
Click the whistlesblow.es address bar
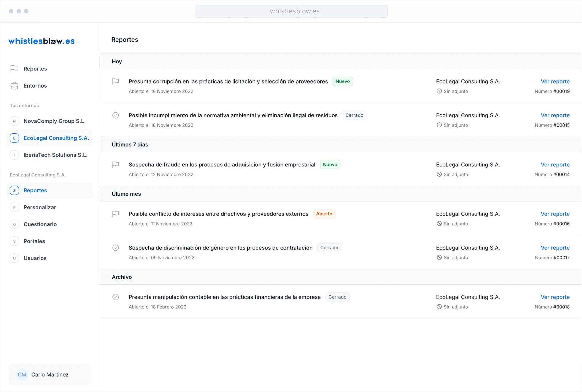(x=291, y=11)
